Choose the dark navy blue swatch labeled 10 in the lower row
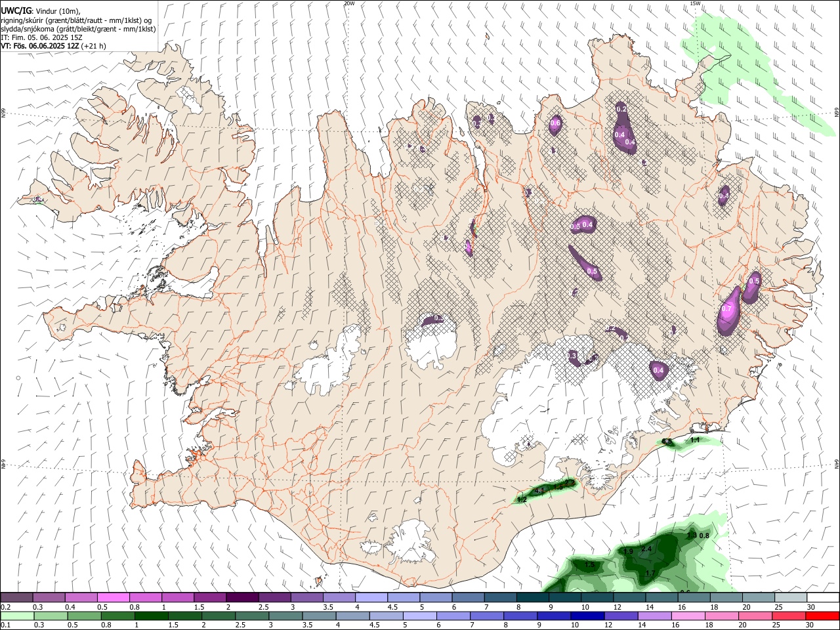The image size is (840, 630). tap(586, 616)
